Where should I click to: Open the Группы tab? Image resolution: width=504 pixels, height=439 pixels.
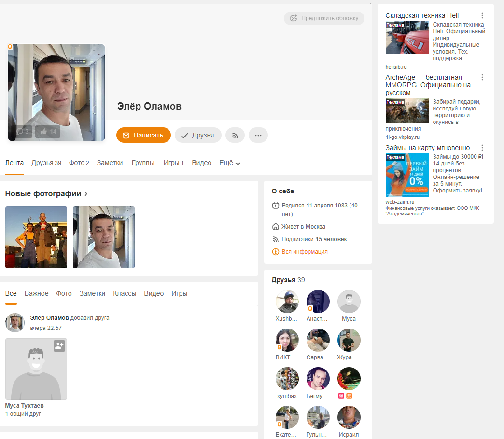coord(143,163)
